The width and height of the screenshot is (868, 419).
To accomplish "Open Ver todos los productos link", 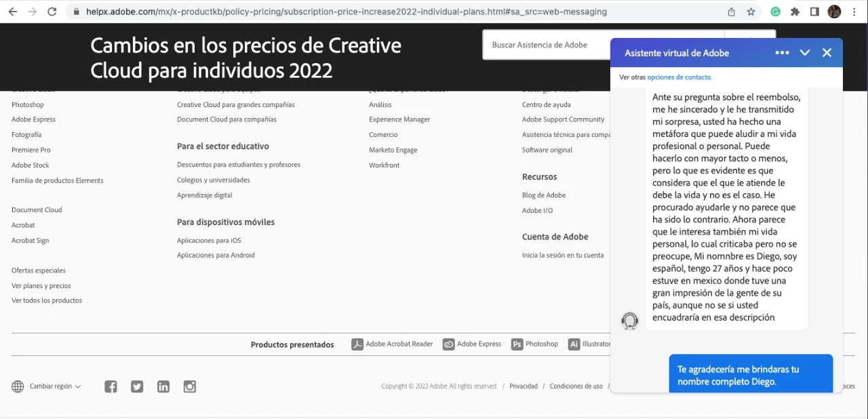I will (x=47, y=300).
